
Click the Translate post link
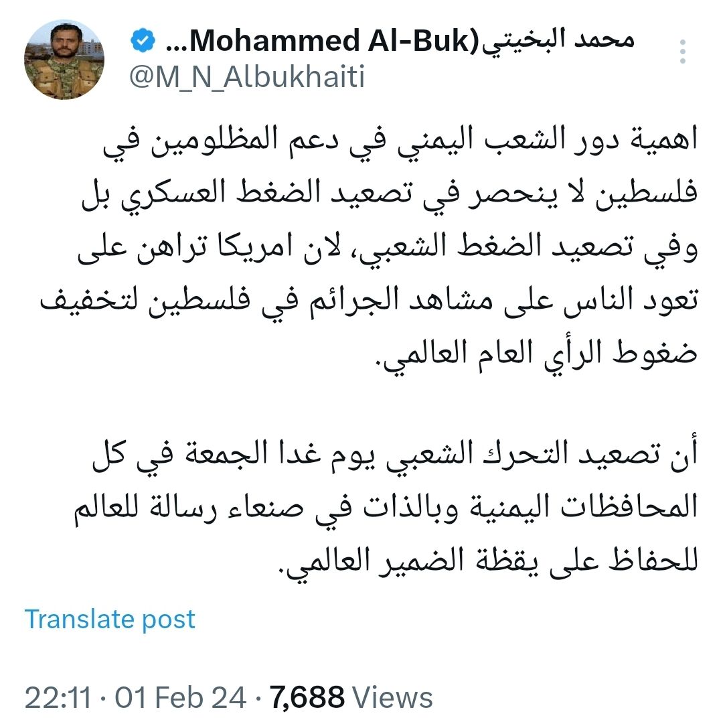[x=110, y=620]
